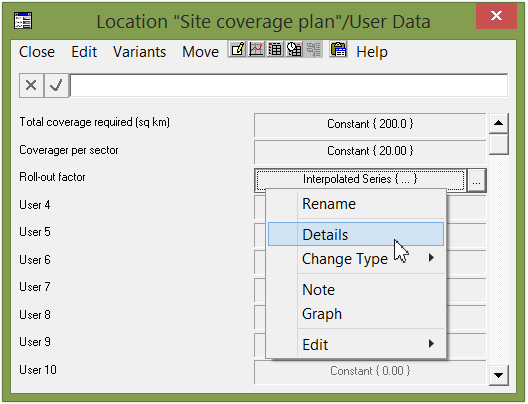
Task: Open the Move menu
Action: [x=200, y=52]
